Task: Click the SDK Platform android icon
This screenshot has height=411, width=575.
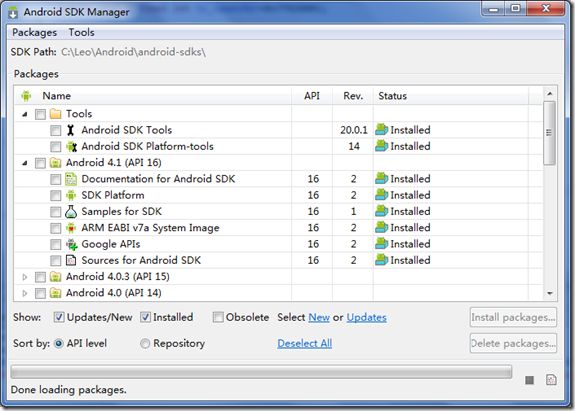Action: 71,195
